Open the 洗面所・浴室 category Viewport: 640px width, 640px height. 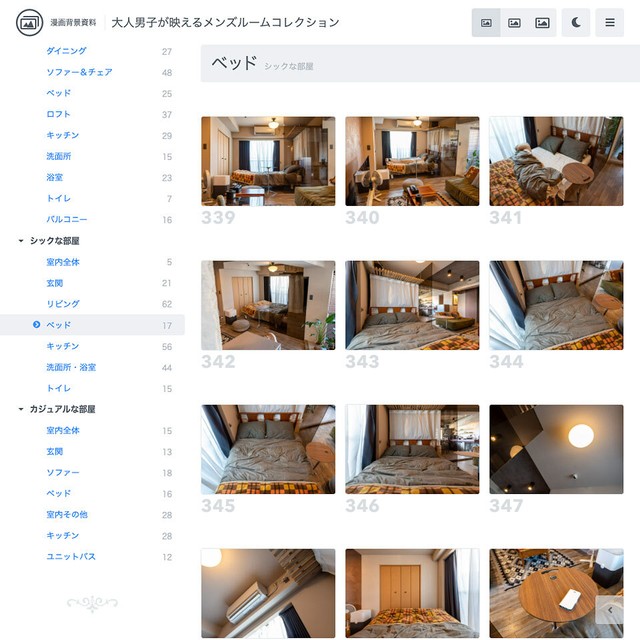[x=71, y=367]
